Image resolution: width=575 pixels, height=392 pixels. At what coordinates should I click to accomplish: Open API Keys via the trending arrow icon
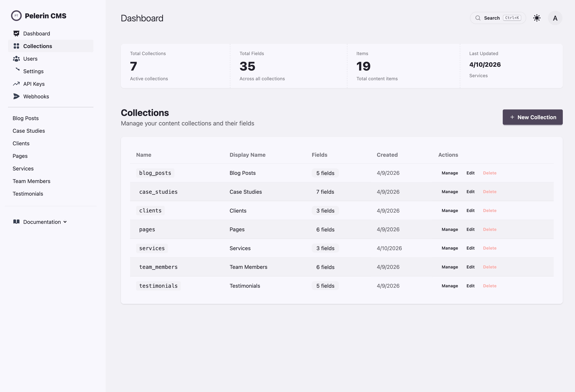16,84
